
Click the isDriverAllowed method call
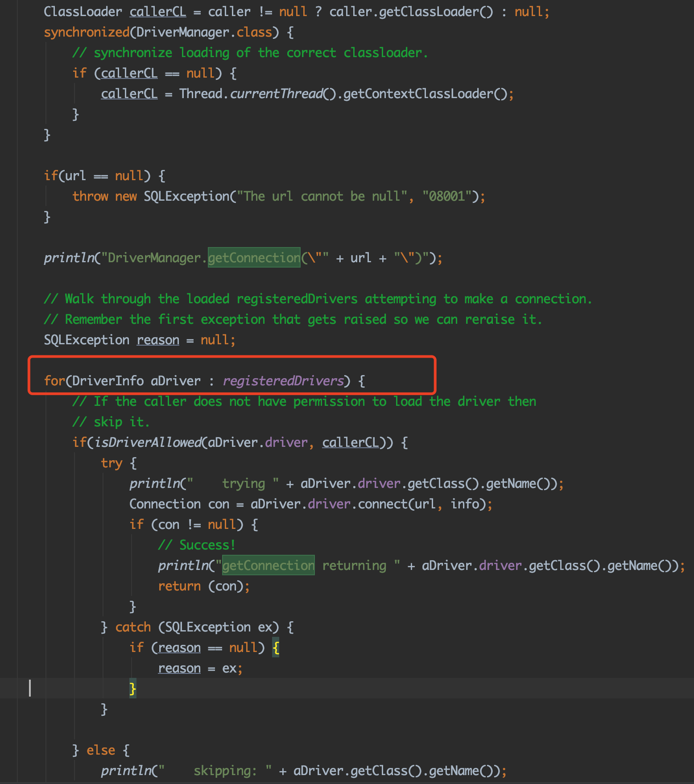(148, 442)
